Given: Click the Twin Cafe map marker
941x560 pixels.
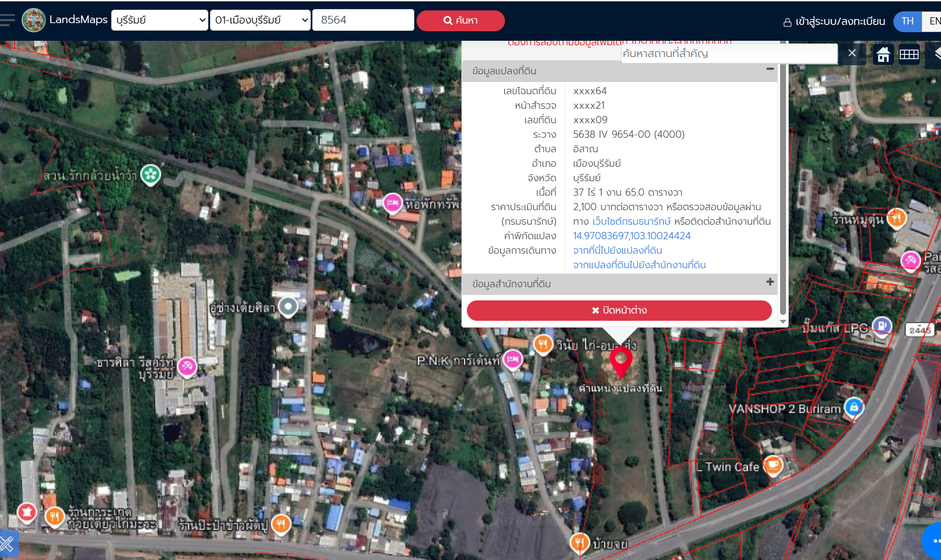Looking at the screenshot, I should click(x=773, y=465).
